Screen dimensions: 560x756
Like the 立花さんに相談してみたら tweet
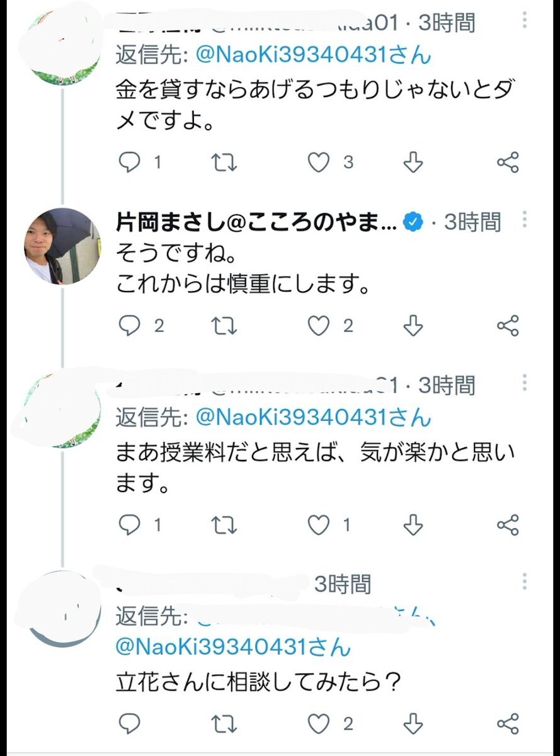click(319, 723)
